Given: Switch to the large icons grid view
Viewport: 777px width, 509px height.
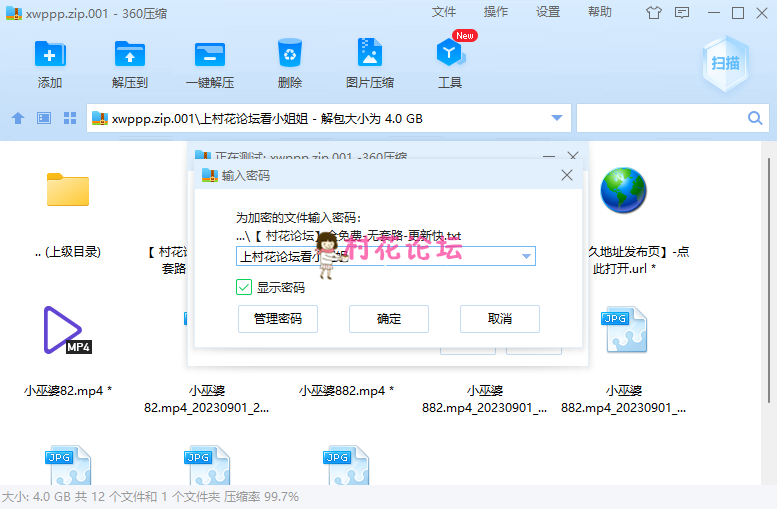Looking at the screenshot, I should pyautogui.click(x=70, y=118).
